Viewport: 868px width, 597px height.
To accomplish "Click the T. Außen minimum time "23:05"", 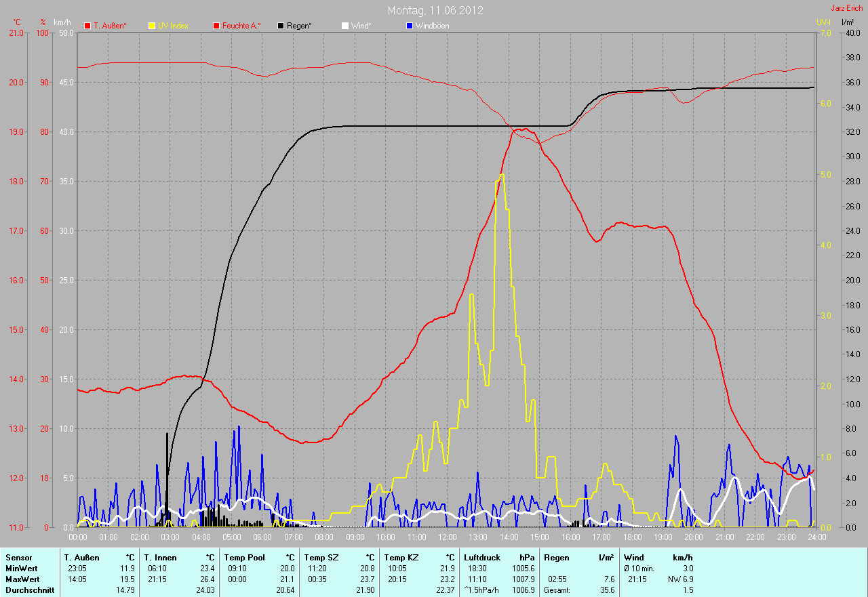I will pyautogui.click(x=76, y=569).
